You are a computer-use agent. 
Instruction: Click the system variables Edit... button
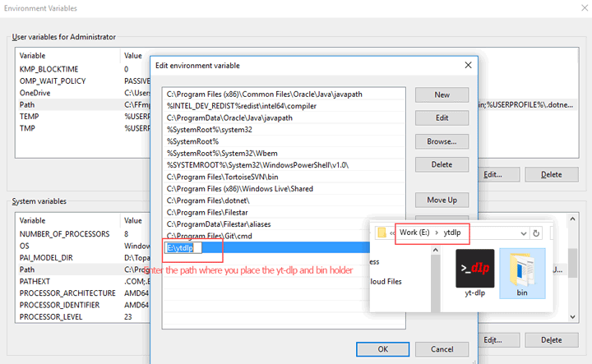point(499,340)
